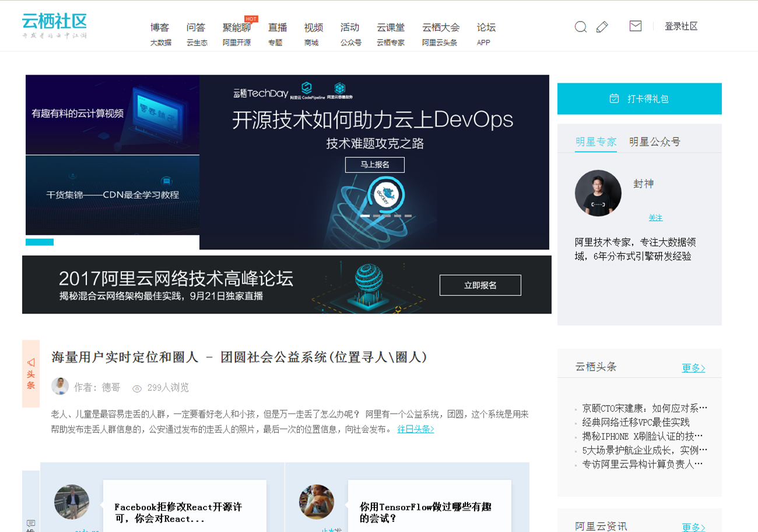Click 德哥 author avatar
This screenshot has height=532, width=758.
click(x=60, y=386)
